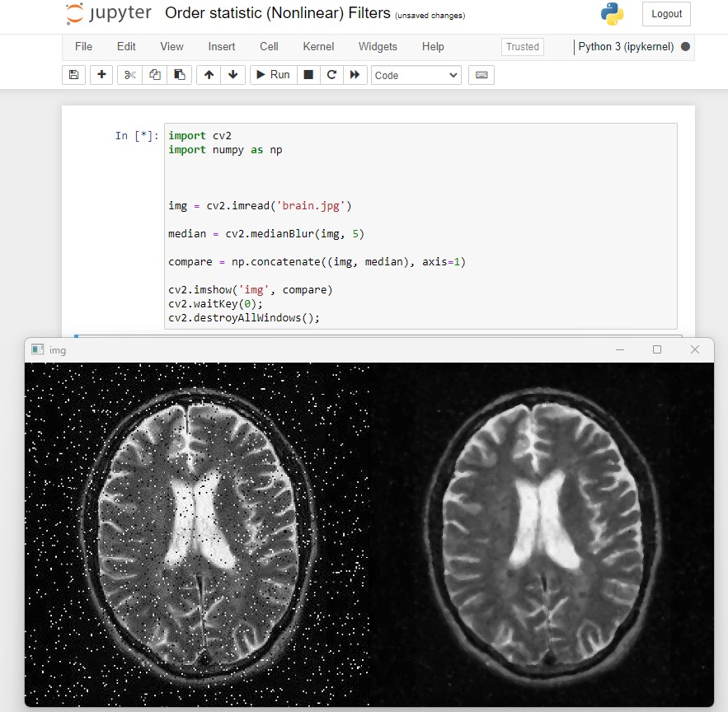Viewport: 728px width, 712px height.
Task: Open the Help menu
Action: point(433,47)
